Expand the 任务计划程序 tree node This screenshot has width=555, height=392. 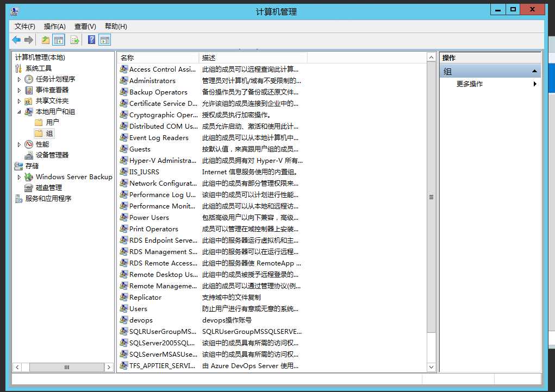tap(20, 79)
